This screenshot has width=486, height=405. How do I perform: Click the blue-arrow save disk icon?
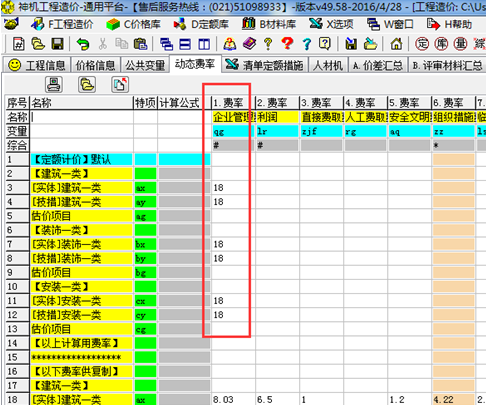(x=351, y=44)
